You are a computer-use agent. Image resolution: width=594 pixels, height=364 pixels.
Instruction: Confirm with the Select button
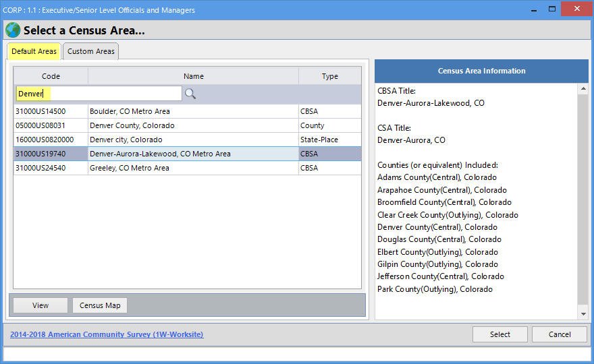500,334
